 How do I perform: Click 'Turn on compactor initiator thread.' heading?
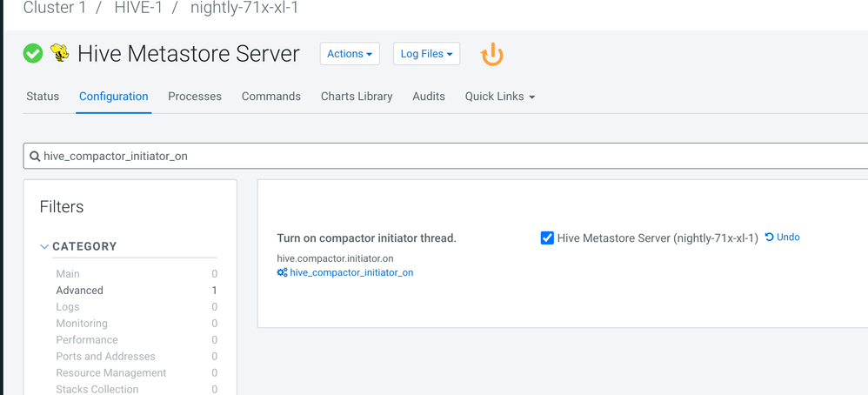pos(366,238)
